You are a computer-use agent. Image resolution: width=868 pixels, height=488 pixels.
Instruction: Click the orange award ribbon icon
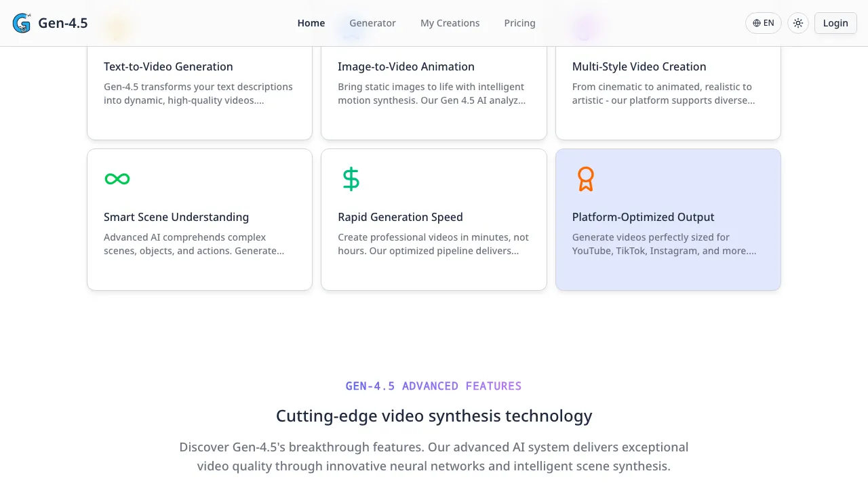(x=585, y=179)
